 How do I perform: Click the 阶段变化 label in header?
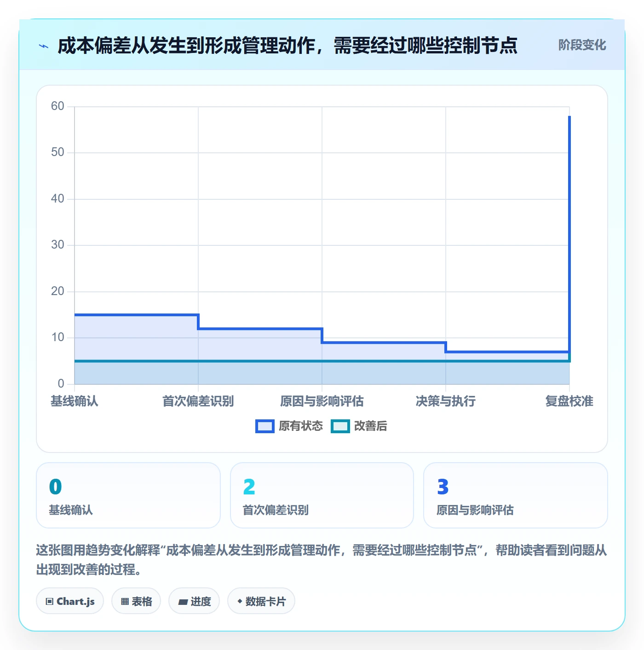click(x=582, y=45)
